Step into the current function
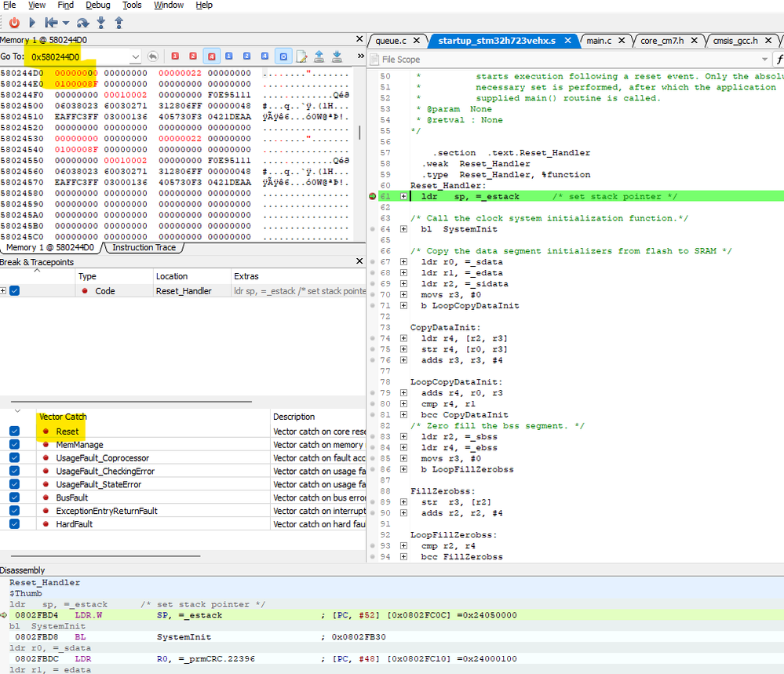Image resolution: width=784 pixels, height=674 pixels. [101, 23]
